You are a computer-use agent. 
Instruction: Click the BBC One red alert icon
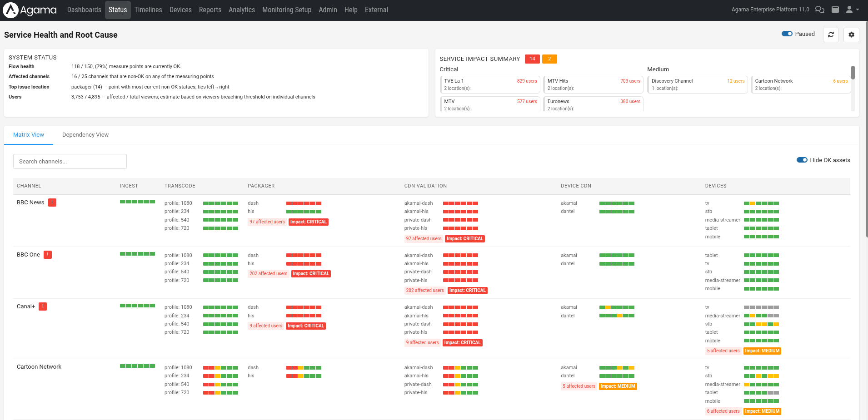click(x=48, y=255)
